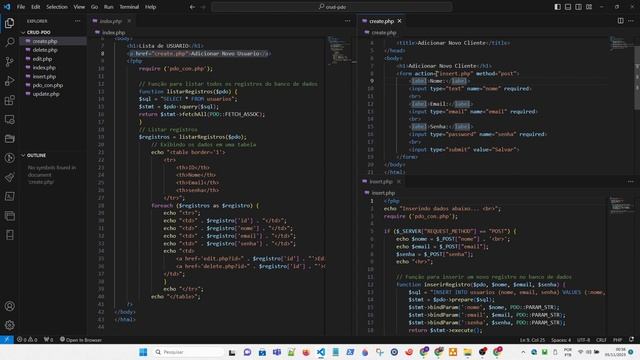Open the Extensions view

click(9, 100)
